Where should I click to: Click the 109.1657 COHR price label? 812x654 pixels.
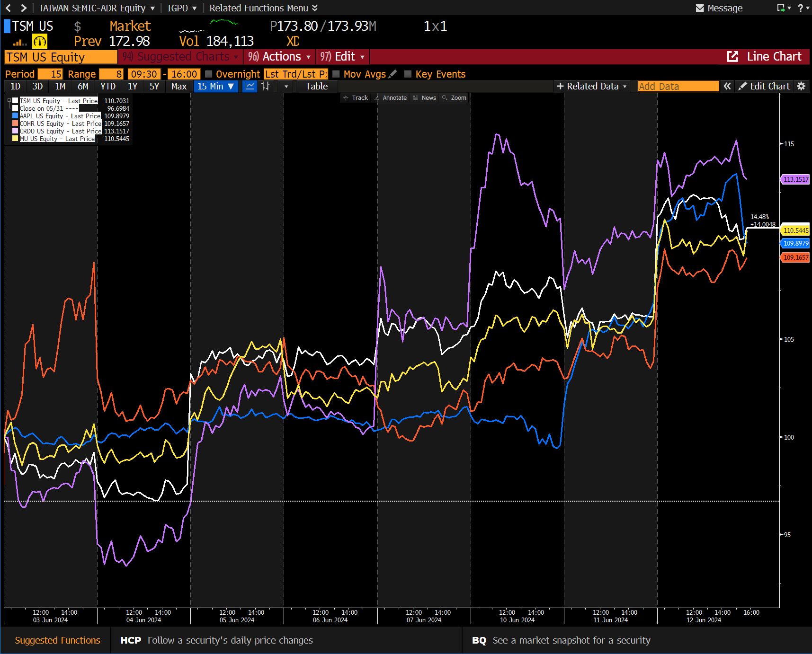[x=795, y=257]
